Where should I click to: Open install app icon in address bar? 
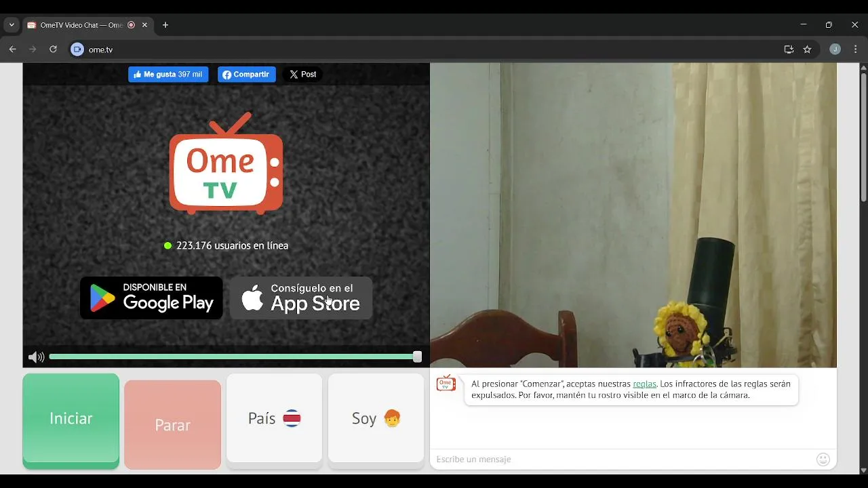pos(789,49)
